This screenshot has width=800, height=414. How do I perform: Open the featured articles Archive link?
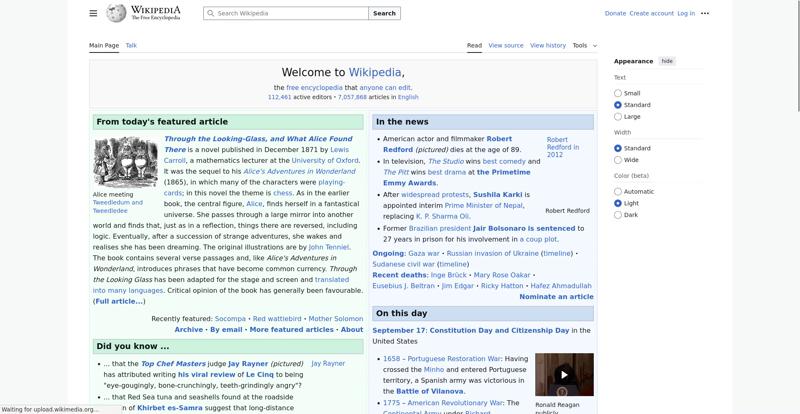click(189, 330)
